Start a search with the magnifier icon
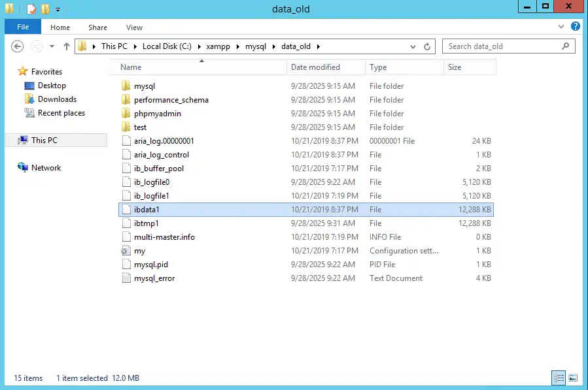The image size is (588, 390). pos(564,46)
